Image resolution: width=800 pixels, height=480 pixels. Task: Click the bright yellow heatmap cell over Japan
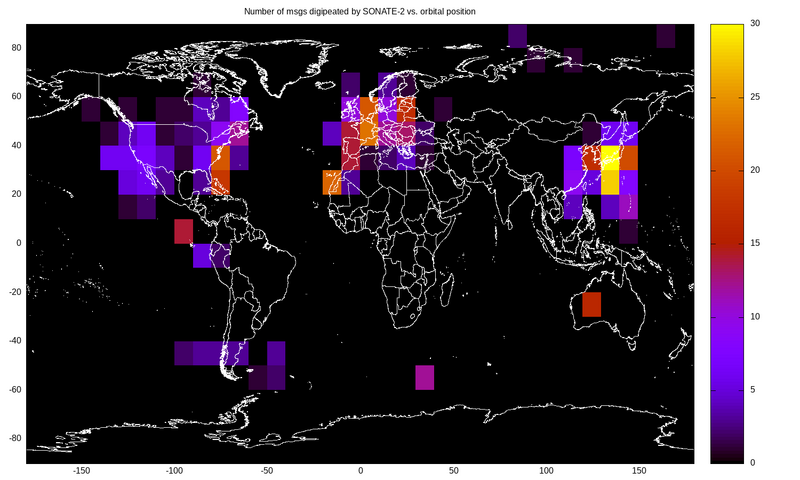click(x=610, y=158)
